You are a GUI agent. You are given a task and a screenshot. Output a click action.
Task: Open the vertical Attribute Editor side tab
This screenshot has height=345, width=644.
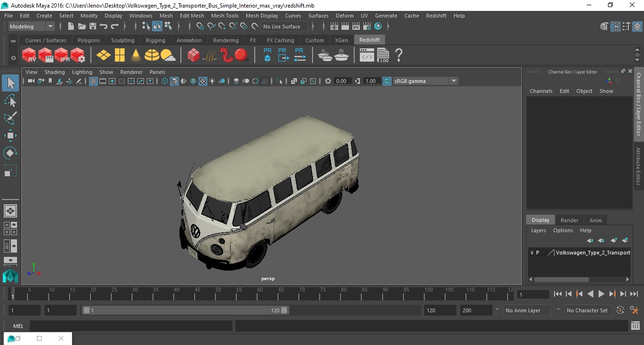pos(638,166)
